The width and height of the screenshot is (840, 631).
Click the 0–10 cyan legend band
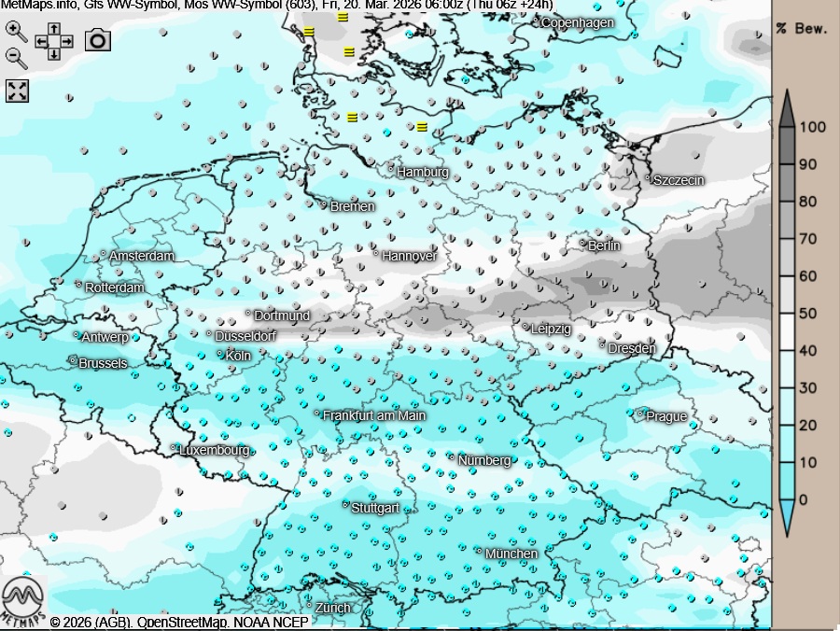point(787,482)
